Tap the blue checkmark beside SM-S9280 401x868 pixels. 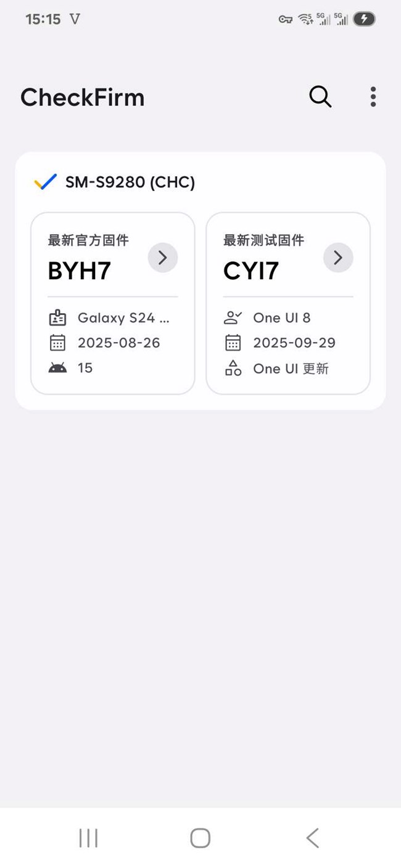coord(45,182)
